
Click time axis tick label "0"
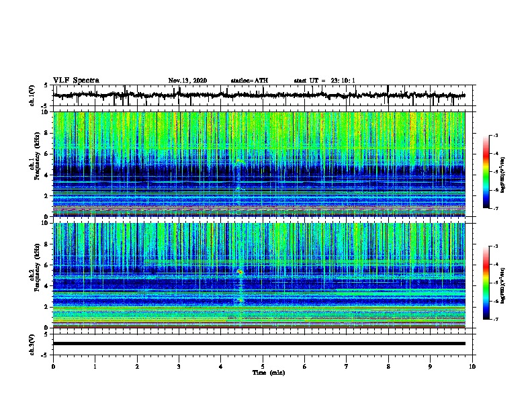[53, 367]
